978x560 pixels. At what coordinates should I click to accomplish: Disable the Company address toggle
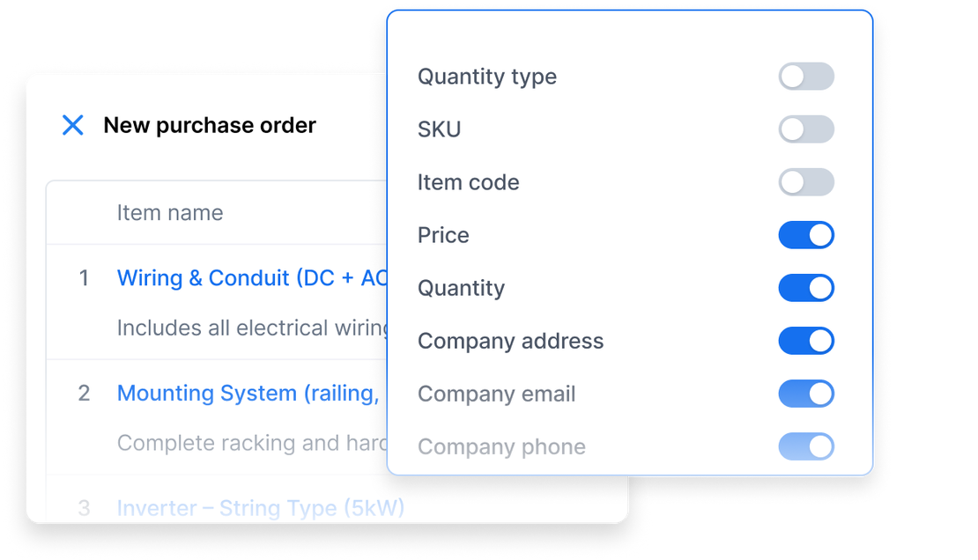point(805,341)
